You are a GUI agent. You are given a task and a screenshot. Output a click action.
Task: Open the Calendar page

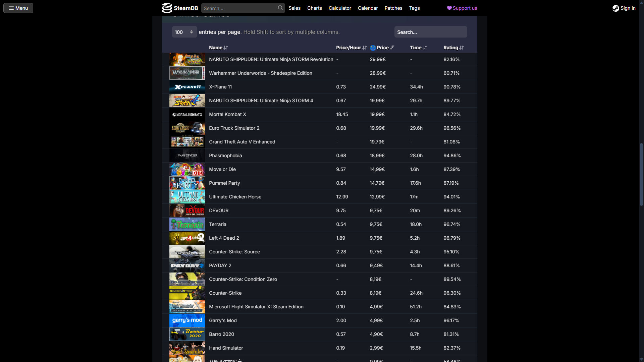[x=368, y=8]
